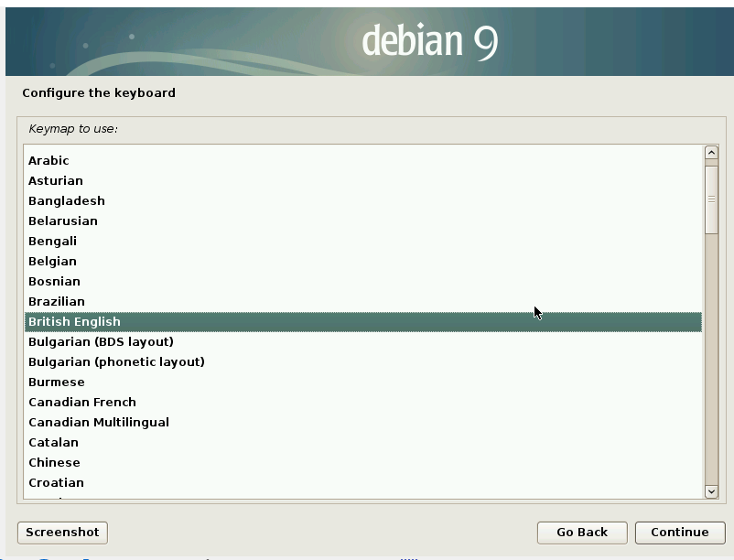Select Brazilian keyboard layout
Screen dimensions: 734x560
(x=57, y=302)
